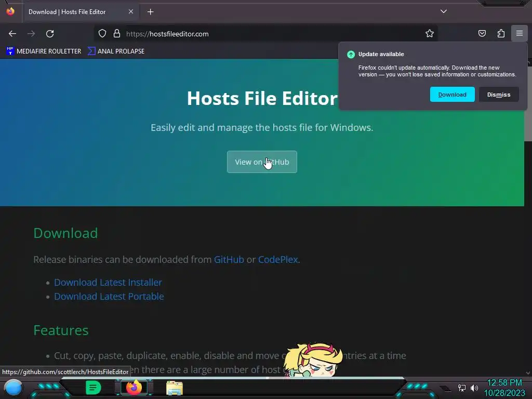
Task: Reload the page with the refresh icon
Action: [50, 34]
